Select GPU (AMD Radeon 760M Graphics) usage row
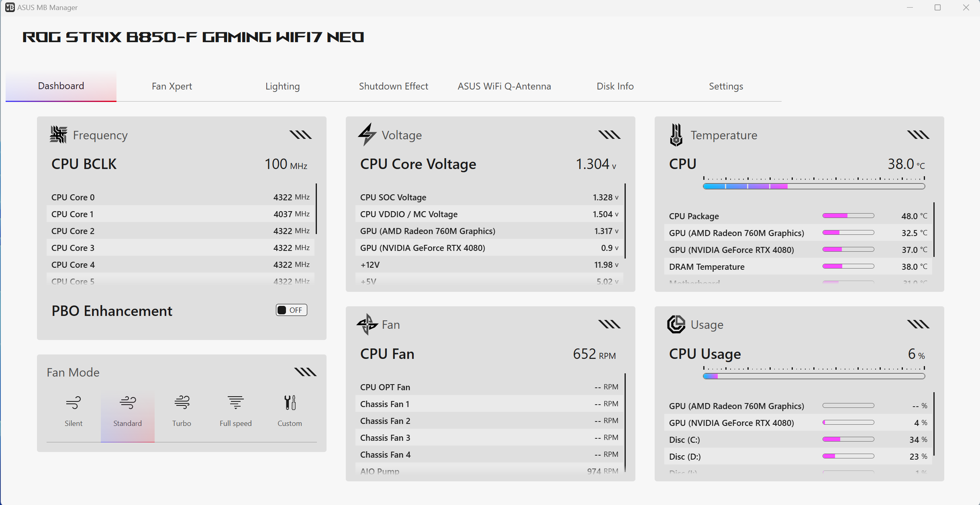Image resolution: width=980 pixels, height=505 pixels. [798, 406]
